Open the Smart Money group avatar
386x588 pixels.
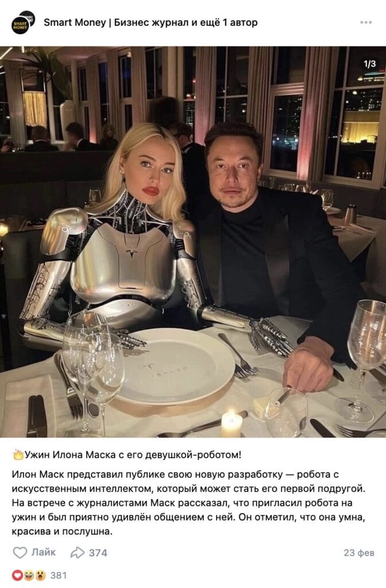20,25
